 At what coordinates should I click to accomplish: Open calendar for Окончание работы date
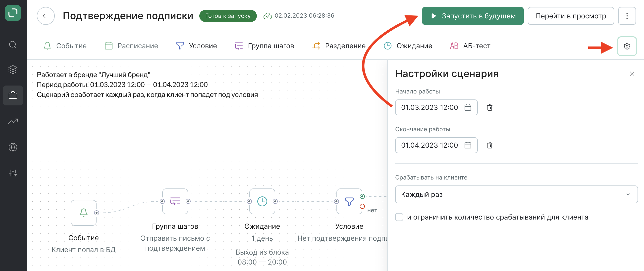(468, 145)
